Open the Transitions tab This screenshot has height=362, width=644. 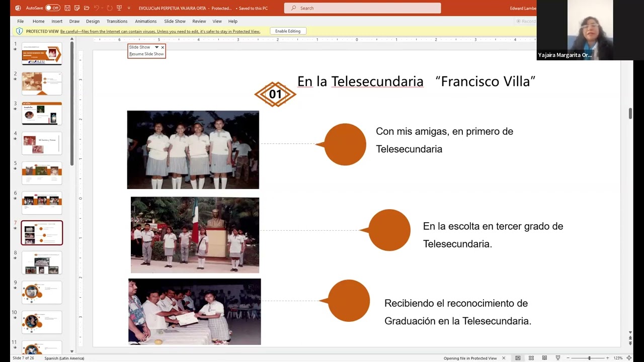(117, 21)
